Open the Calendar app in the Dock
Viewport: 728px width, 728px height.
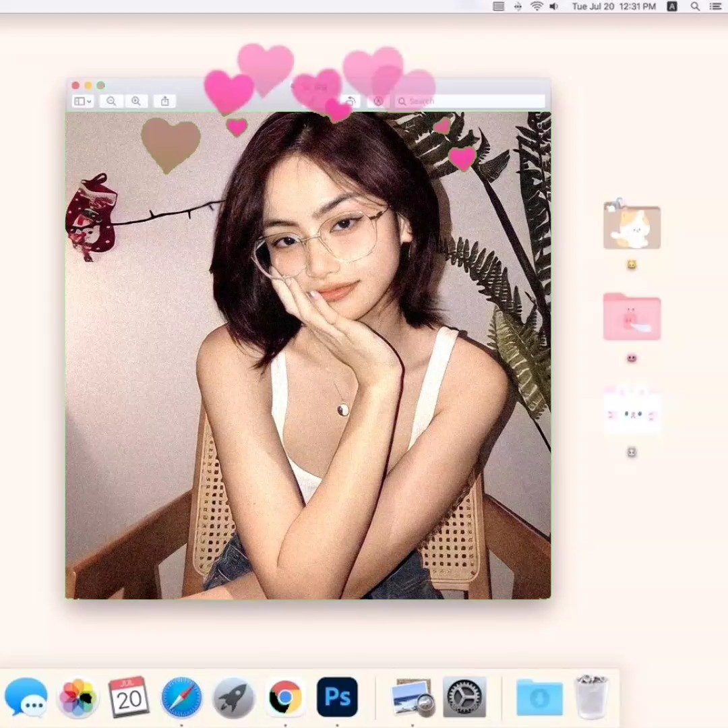(129, 697)
